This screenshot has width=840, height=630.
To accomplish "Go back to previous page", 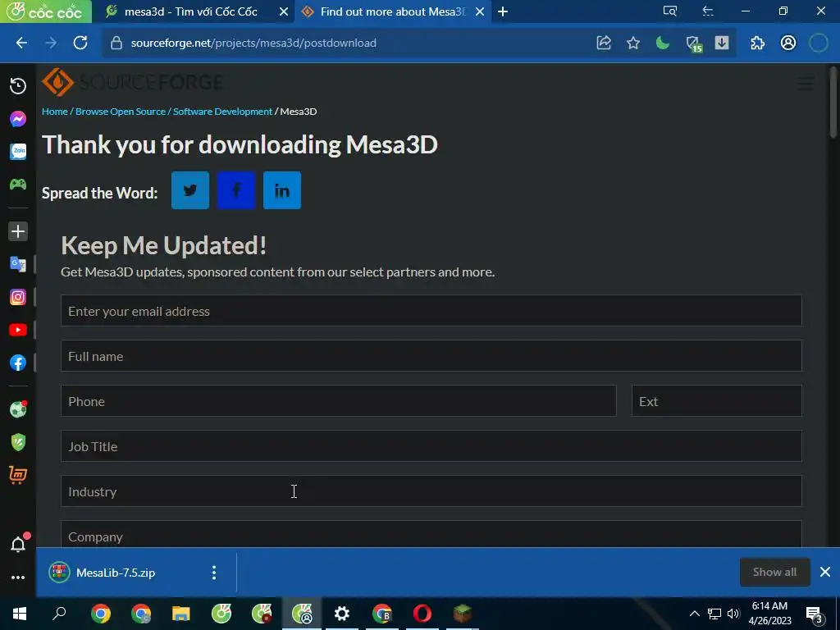I will tap(21, 43).
